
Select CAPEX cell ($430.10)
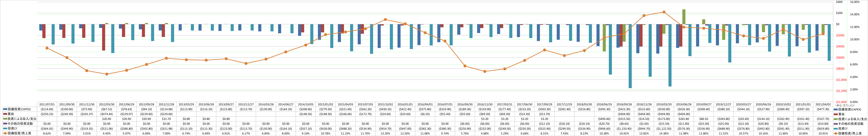pos(385,109)
